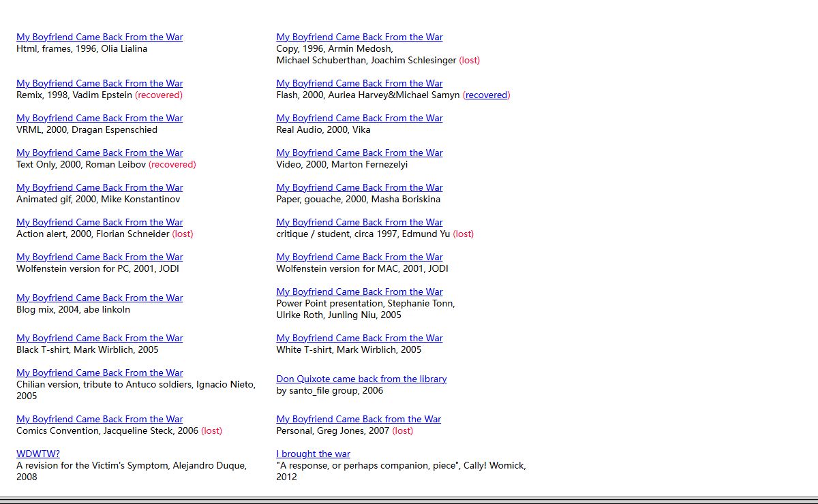818x504 pixels.
Task: Open the link above Remix by Vadim Epstein
Action: [100, 83]
